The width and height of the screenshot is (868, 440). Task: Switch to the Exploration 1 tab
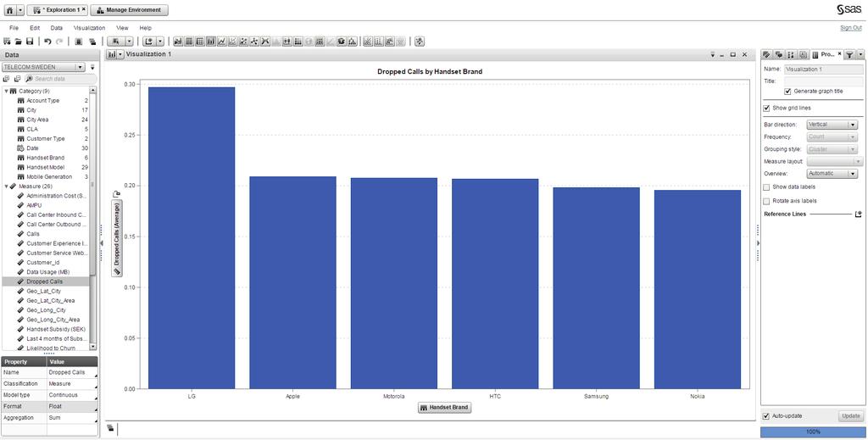tap(57, 10)
